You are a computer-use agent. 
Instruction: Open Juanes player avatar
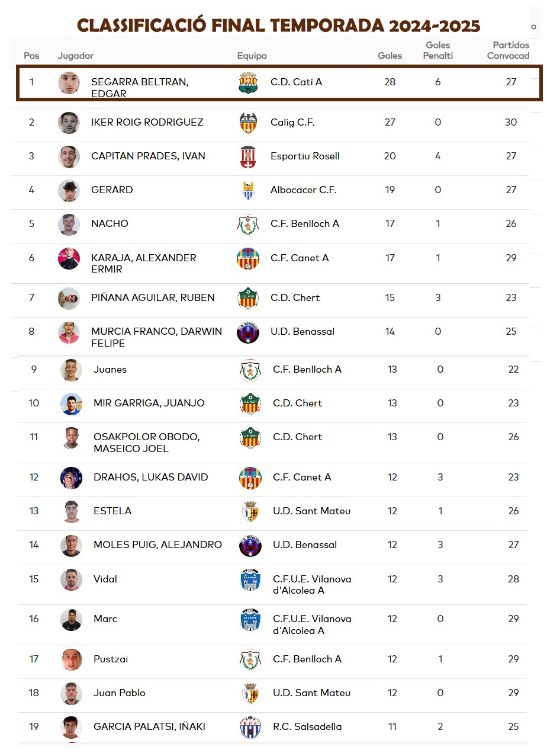click(x=71, y=370)
